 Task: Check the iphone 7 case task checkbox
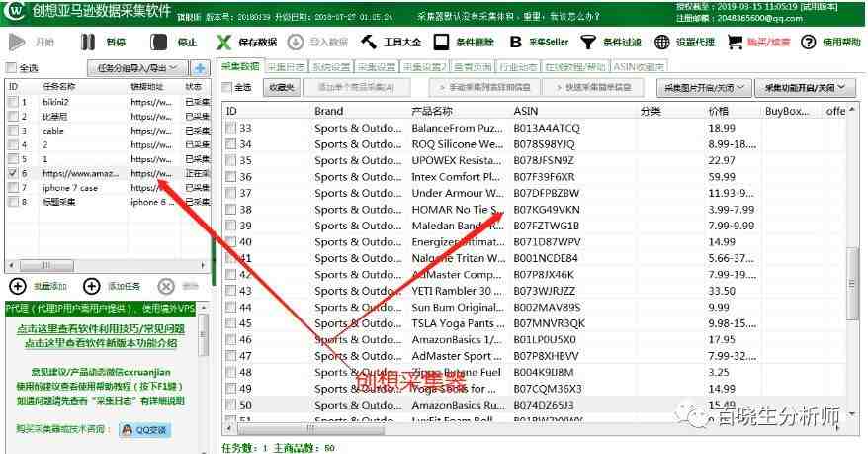tap(13, 188)
